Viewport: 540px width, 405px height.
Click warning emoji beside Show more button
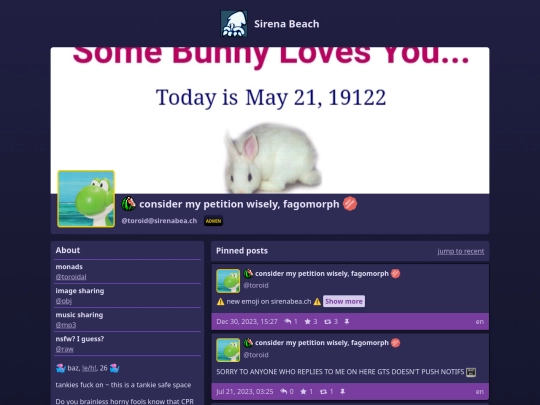(x=317, y=302)
